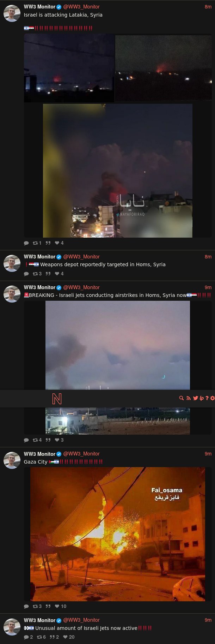
Task: Click heart icon on Latakia tweet
Action: point(57,243)
